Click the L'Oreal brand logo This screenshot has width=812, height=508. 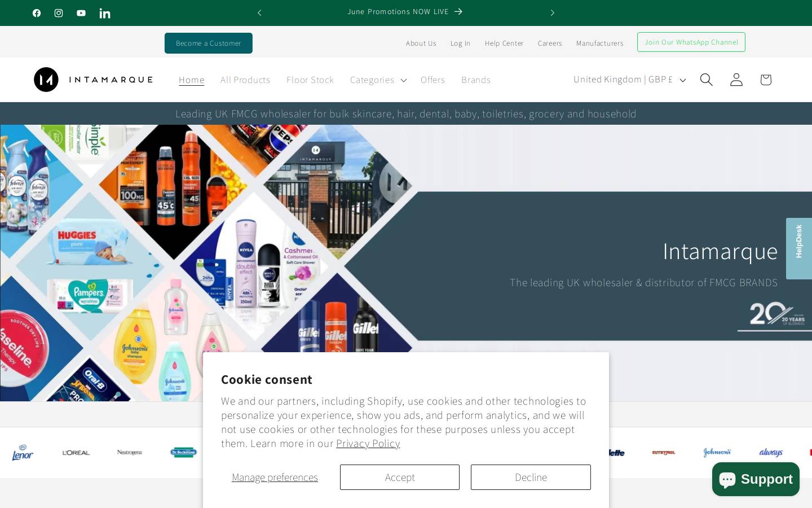(x=76, y=452)
